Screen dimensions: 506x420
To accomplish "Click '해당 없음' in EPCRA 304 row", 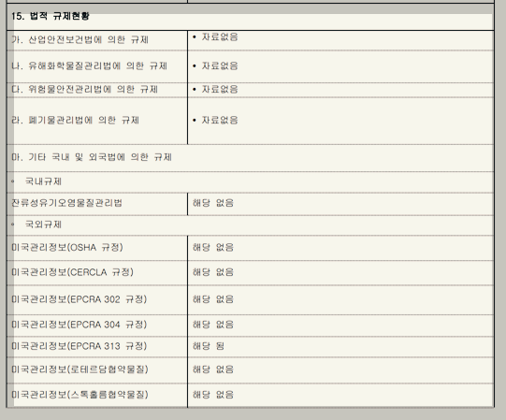I will [213, 324].
